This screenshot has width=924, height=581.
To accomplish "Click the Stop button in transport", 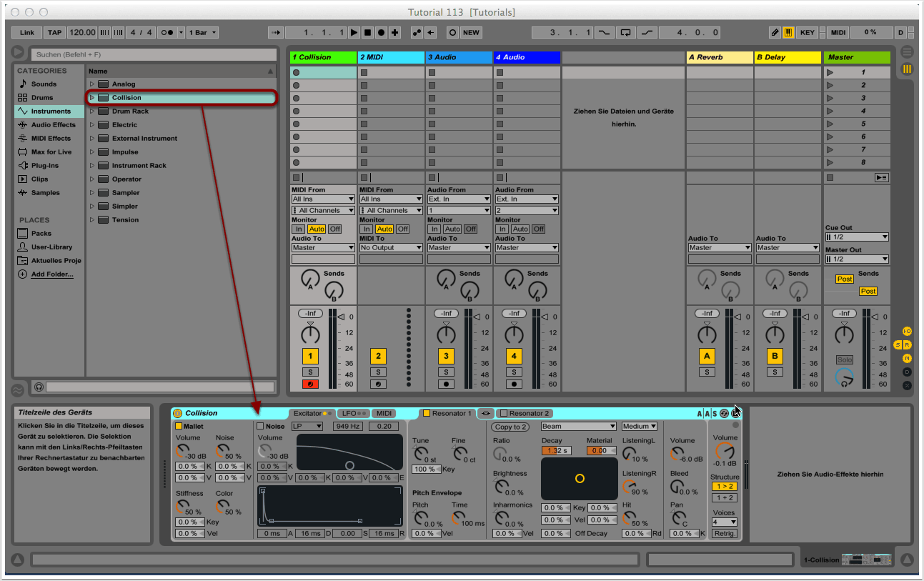I will pyautogui.click(x=367, y=32).
